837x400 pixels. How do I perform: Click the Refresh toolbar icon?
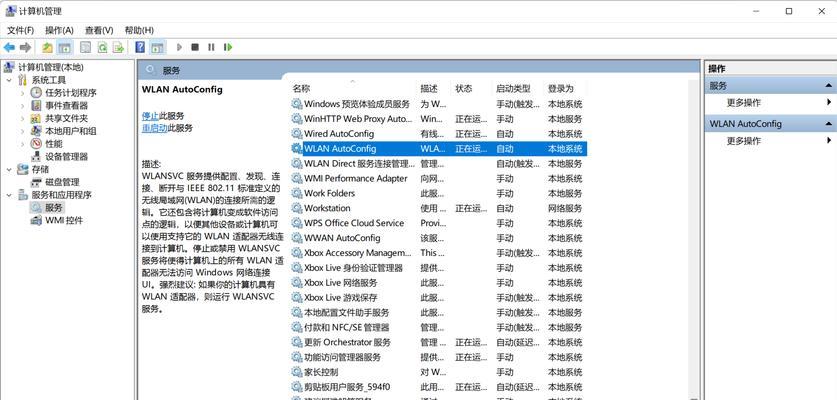102,48
